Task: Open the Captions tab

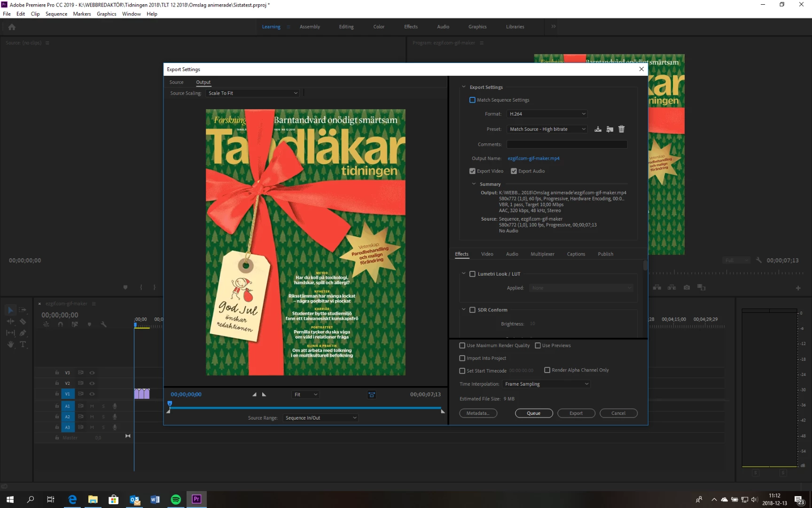Action: click(576, 254)
